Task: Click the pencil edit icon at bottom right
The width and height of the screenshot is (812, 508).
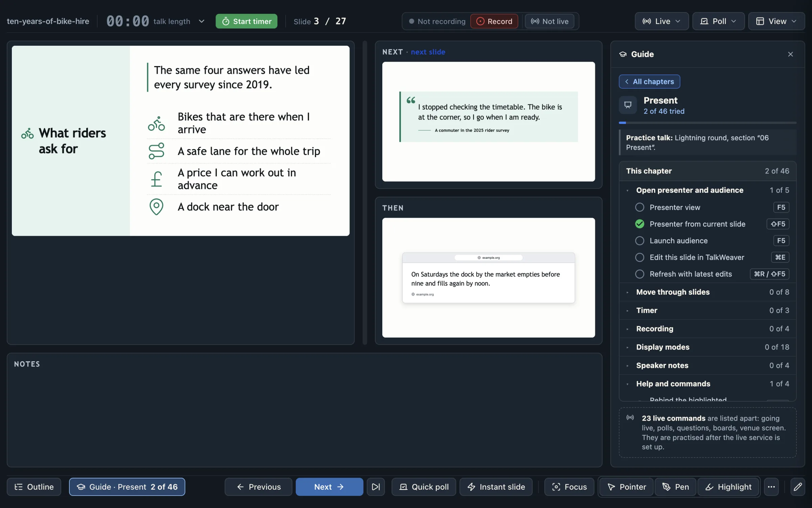Action: click(x=797, y=487)
